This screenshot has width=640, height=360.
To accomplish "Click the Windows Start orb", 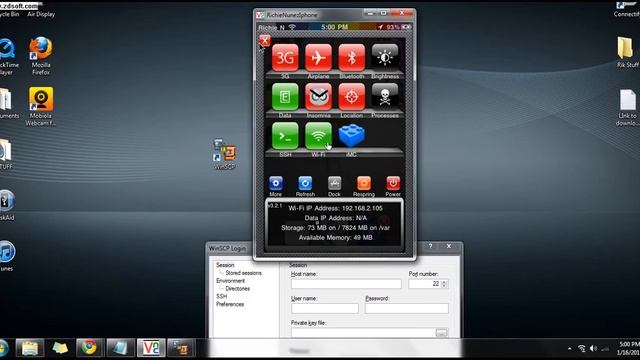I will coord(3,348).
